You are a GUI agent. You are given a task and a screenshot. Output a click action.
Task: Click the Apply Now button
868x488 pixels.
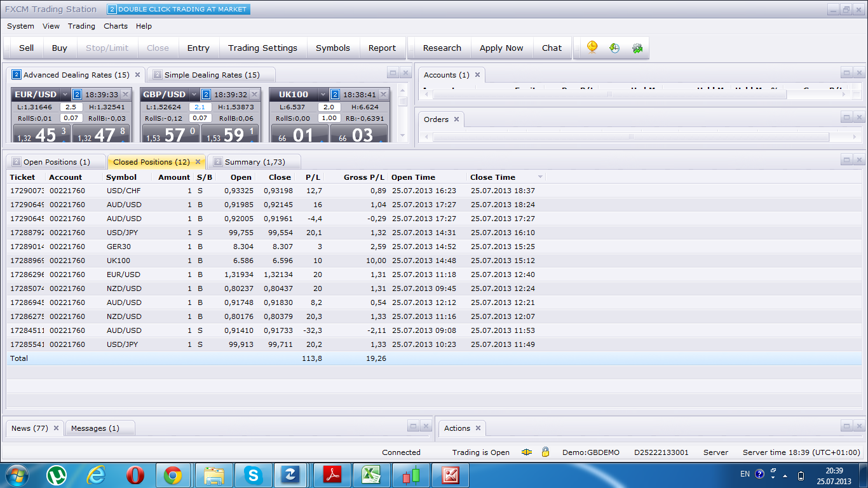coord(501,48)
